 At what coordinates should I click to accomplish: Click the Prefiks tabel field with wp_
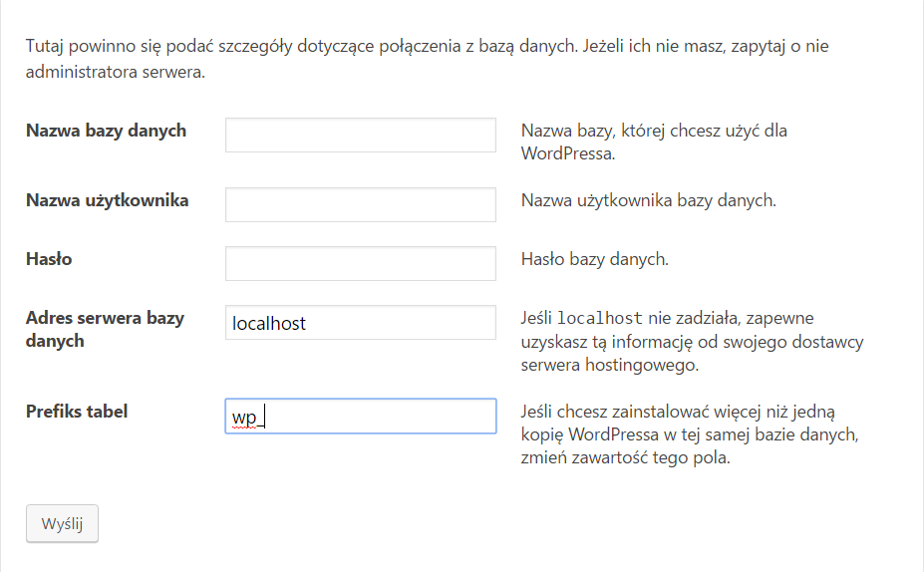coord(360,417)
